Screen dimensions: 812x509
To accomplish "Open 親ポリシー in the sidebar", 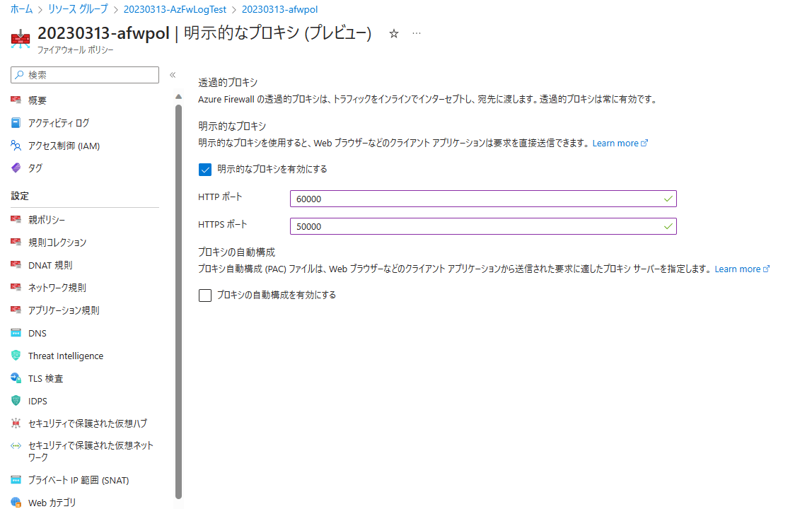I will tap(47, 220).
